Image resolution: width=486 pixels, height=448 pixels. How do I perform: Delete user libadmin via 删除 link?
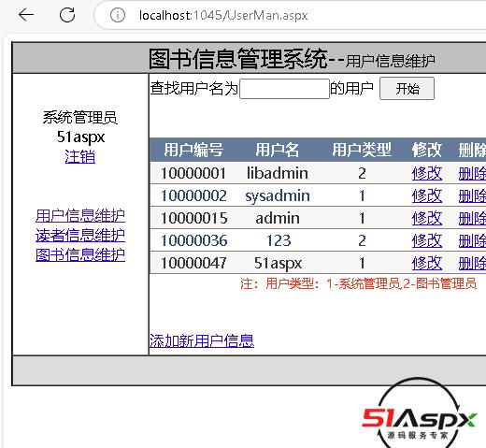[472, 173]
